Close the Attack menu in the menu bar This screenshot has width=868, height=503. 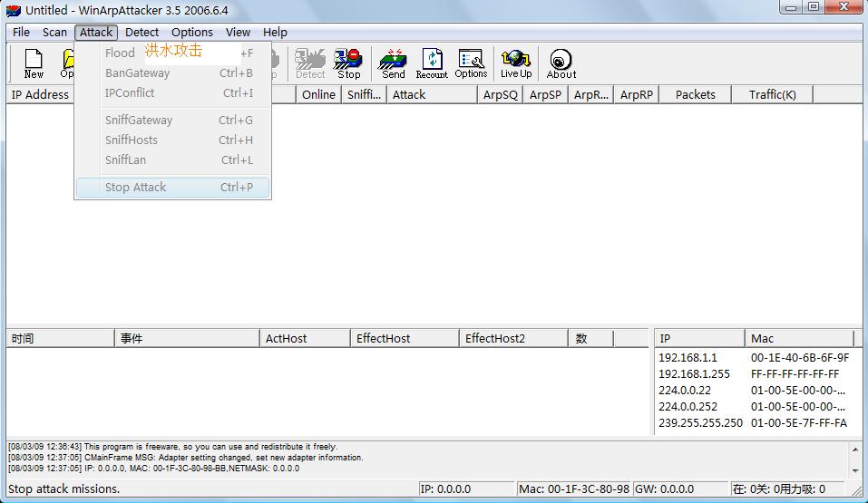(x=96, y=32)
